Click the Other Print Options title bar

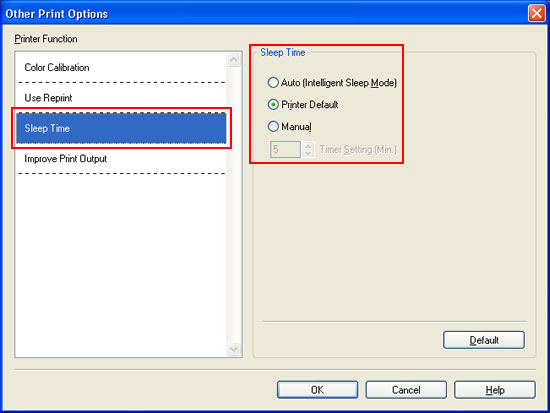coord(263,14)
